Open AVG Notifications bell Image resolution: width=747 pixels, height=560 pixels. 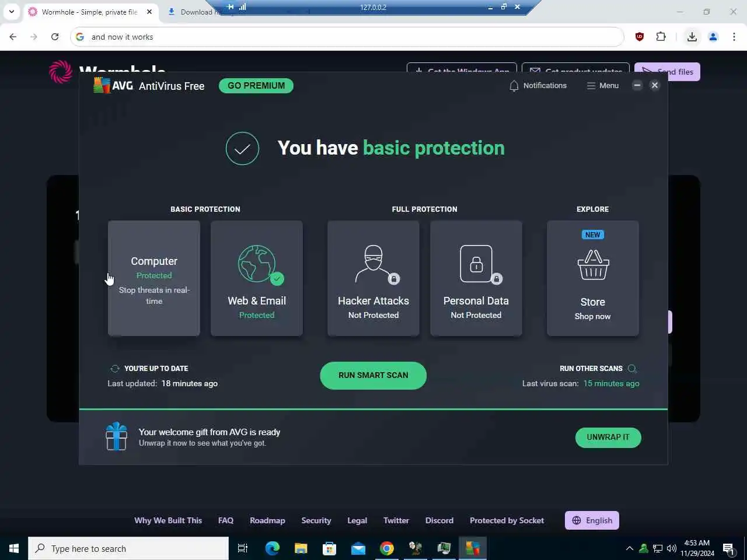(537, 86)
